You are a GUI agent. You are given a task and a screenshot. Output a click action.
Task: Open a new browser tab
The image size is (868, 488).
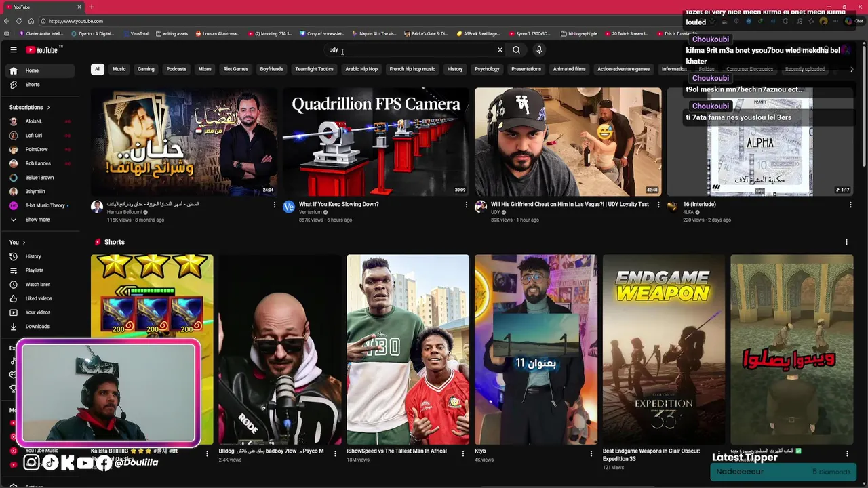[92, 7]
